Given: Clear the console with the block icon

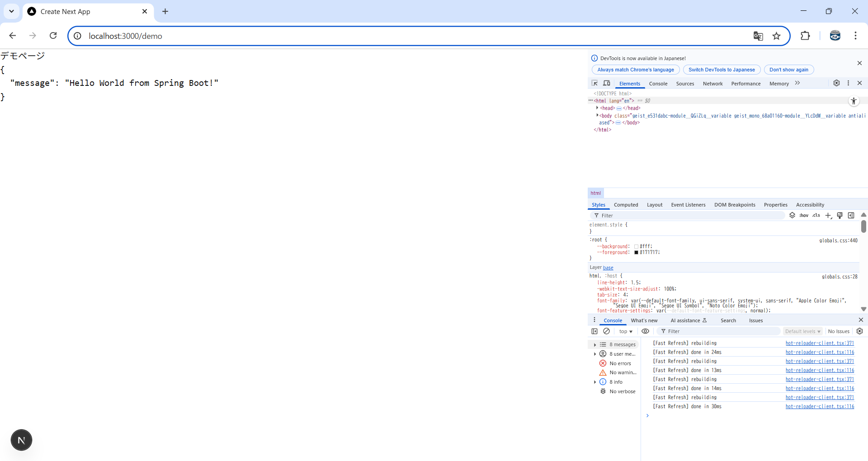Looking at the screenshot, I should coord(607,331).
